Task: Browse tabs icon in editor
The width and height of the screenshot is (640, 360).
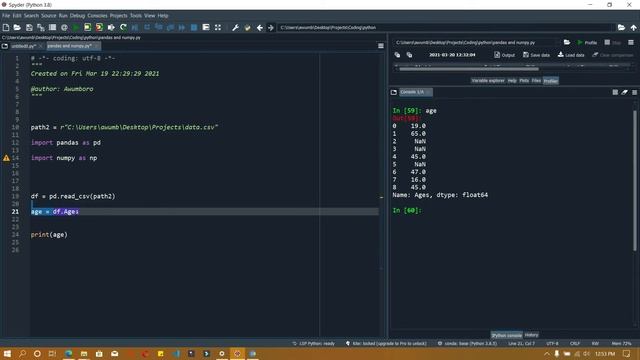Action: (x=5, y=46)
